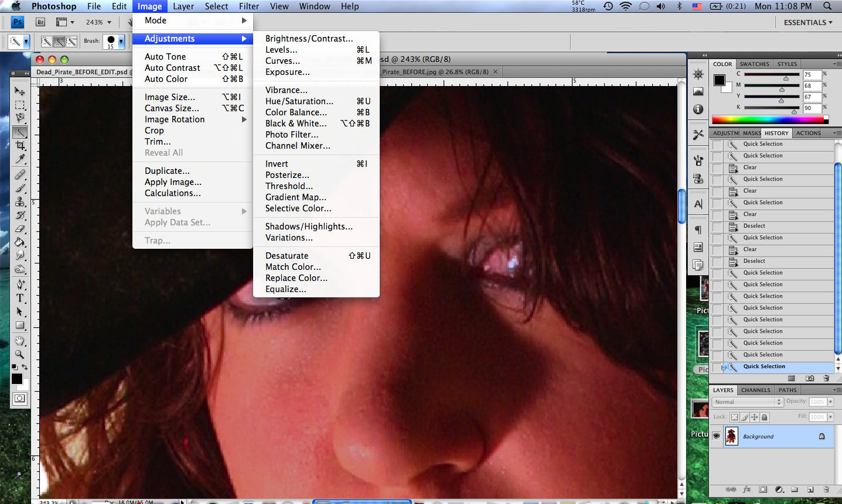Expand the Image Rotation submenu
This screenshot has height=504, width=842.
click(x=193, y=119)
